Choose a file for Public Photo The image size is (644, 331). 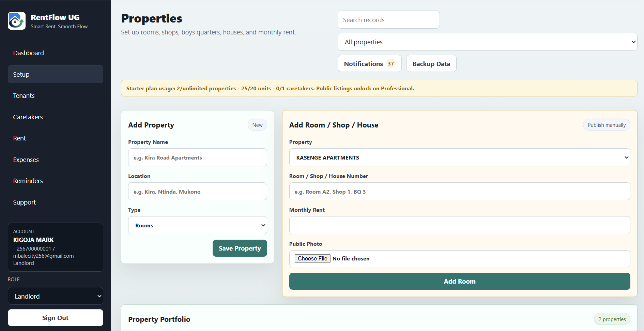(x=312, y=258)
